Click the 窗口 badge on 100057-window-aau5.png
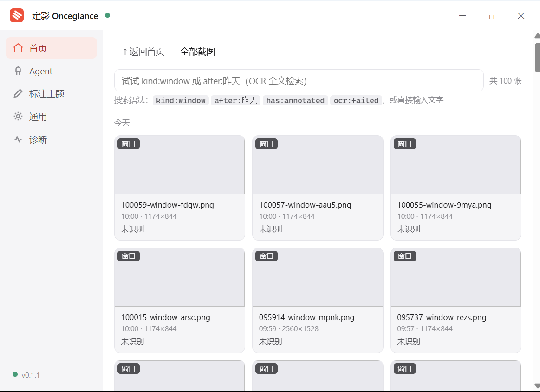 click(x=267, y=144)
